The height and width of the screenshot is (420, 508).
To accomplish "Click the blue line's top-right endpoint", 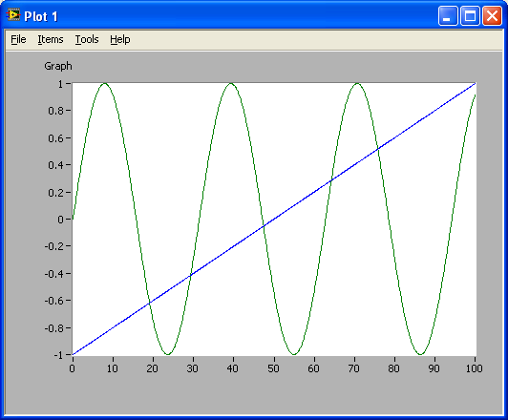I will point(475,84).
